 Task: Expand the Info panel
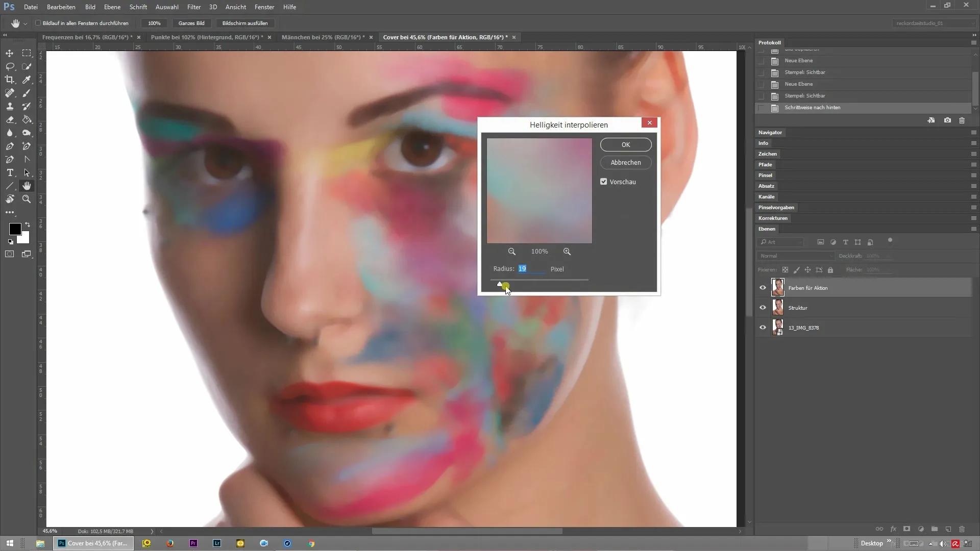coord(763,143)
